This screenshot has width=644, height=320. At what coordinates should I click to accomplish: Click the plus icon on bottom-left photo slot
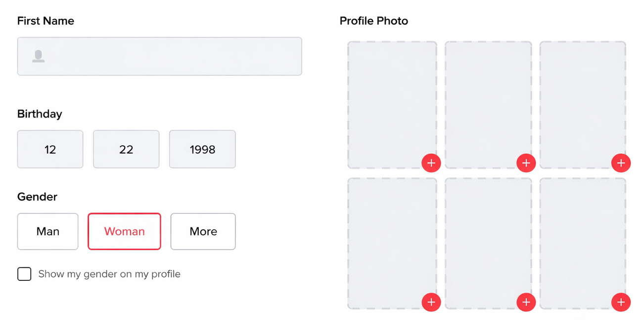pyautogui.click(x=431, y=302)
